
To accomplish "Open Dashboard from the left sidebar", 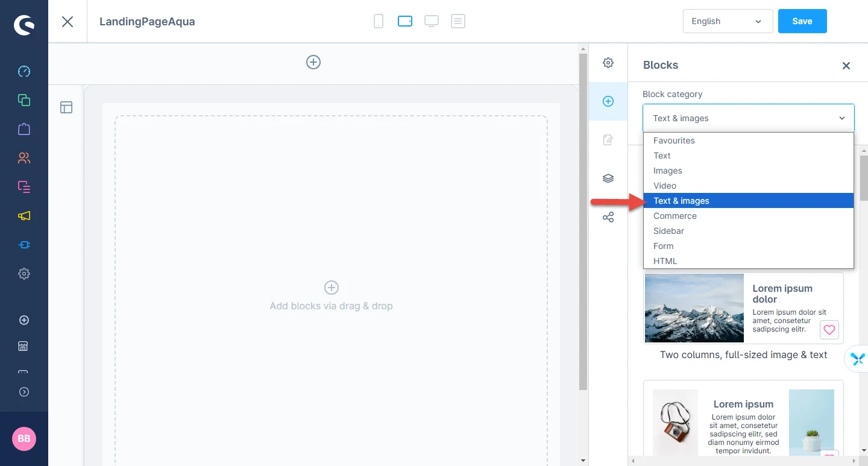I will 24,72.
